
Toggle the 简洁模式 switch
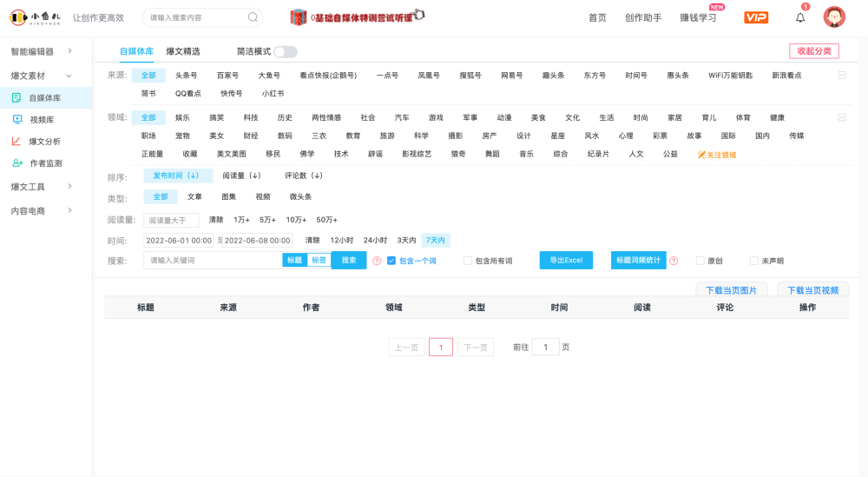pyautogui.click(x=286, y=51)
